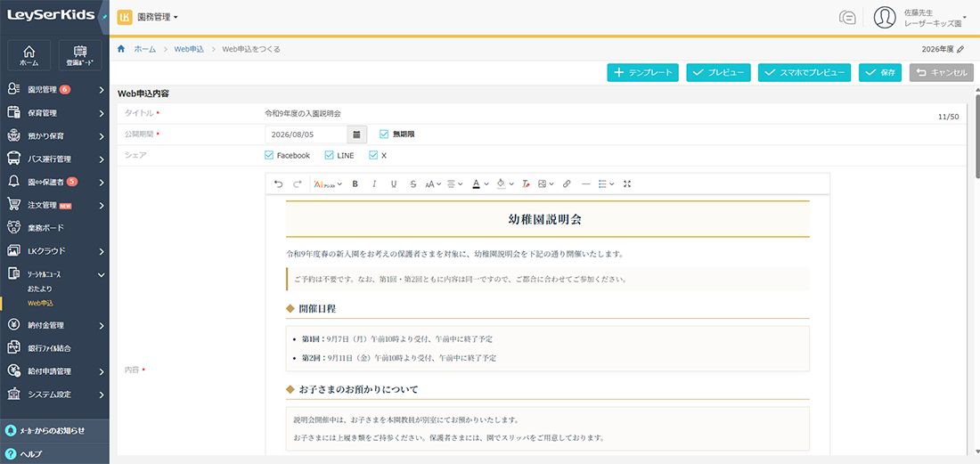Open the 登園ボード sidebar button
Image resolution: width=980 pixels, height=464 pixels.
[80, 55]
